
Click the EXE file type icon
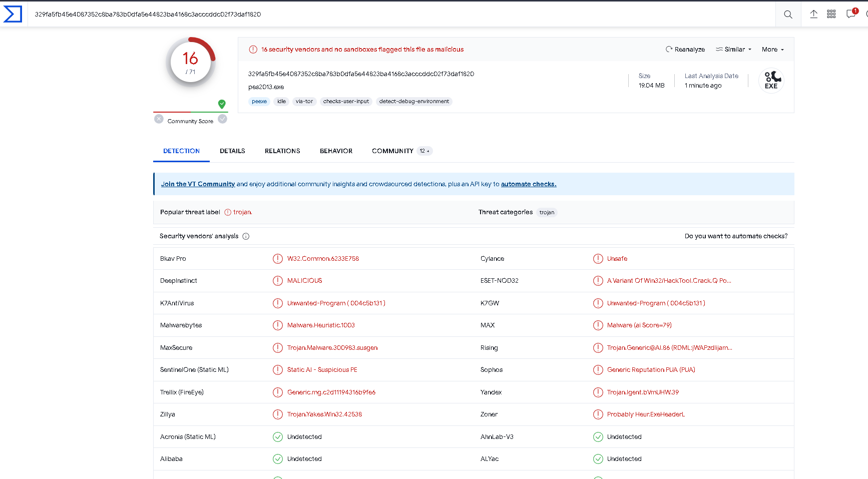pos(771,81)
